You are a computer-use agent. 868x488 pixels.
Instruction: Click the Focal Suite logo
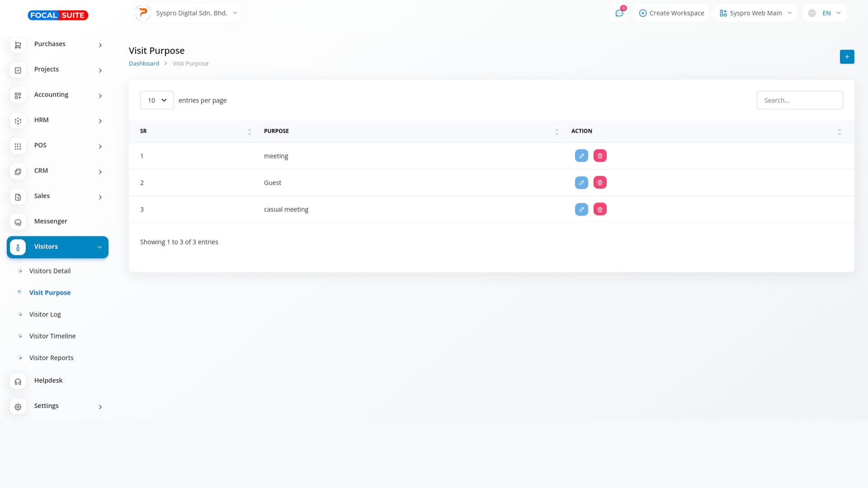(x=58, y=15)
